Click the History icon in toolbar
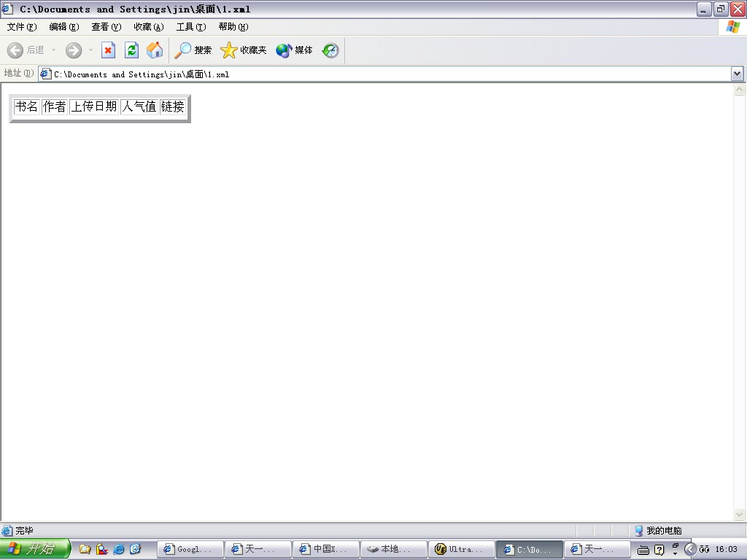 (330, 50)
